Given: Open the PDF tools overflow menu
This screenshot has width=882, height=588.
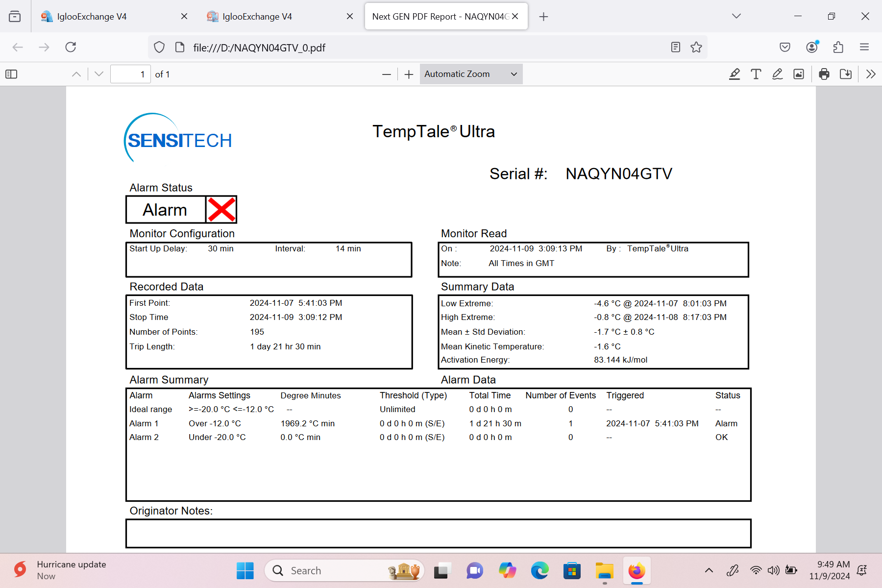Looking at the screenshot, I should [871, 74].
